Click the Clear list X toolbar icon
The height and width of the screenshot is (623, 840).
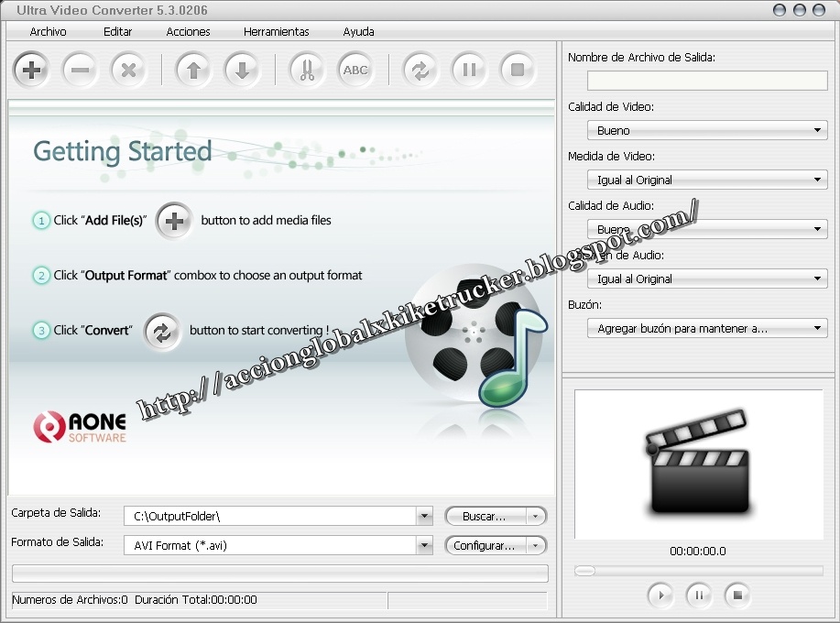[x=128, y=70]
